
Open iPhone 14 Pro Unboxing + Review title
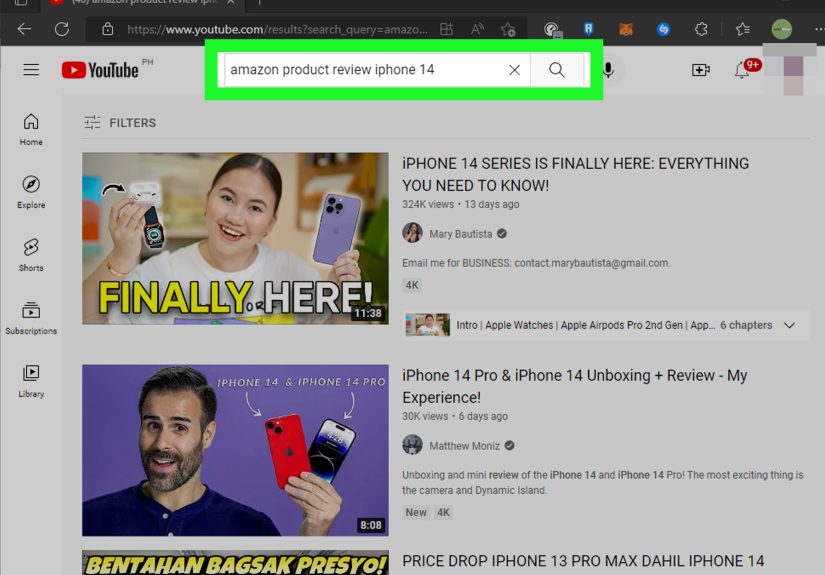(x=575, y=386)
